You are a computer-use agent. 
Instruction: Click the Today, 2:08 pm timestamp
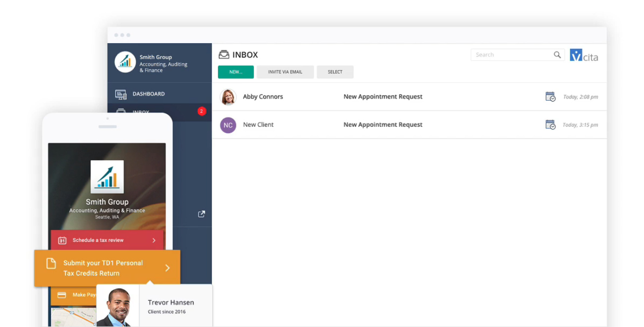581,97
